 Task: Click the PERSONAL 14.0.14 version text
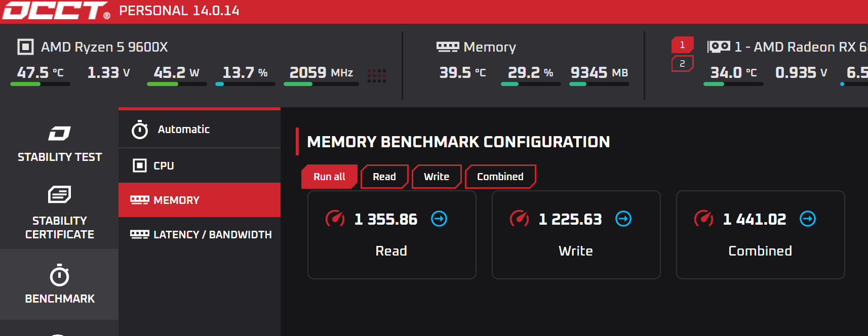[179, 11]
